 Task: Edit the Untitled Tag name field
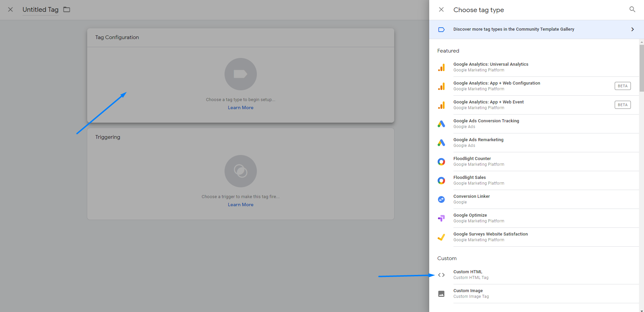(x=40, y=10)
